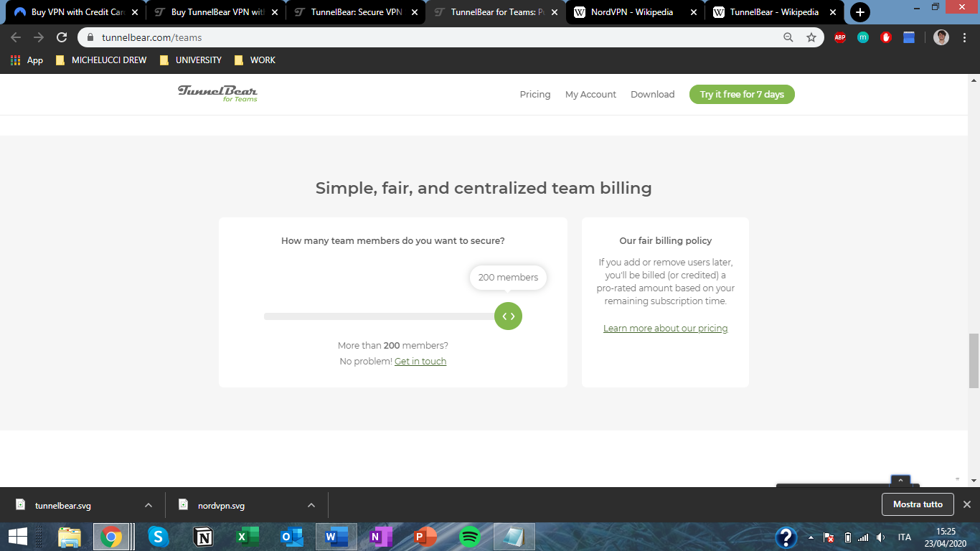
Task: Select the TunnelBear for Teams tab
Action: click(495, 12)
